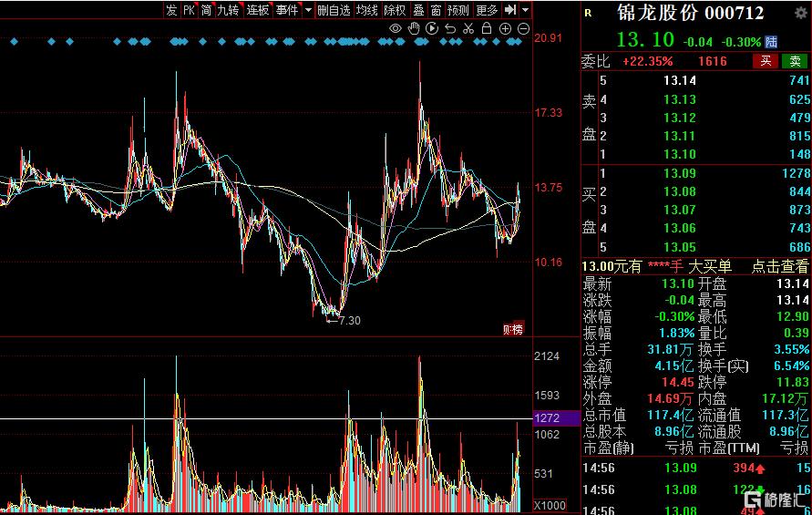
Task: Click the 财榜 badge on chart
Action: pos(513,329)
